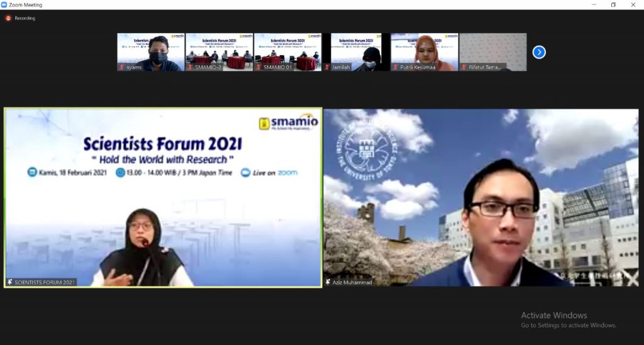Click the pin icon next to SCIENTISTS FORUM 2021

click(9, 282)
